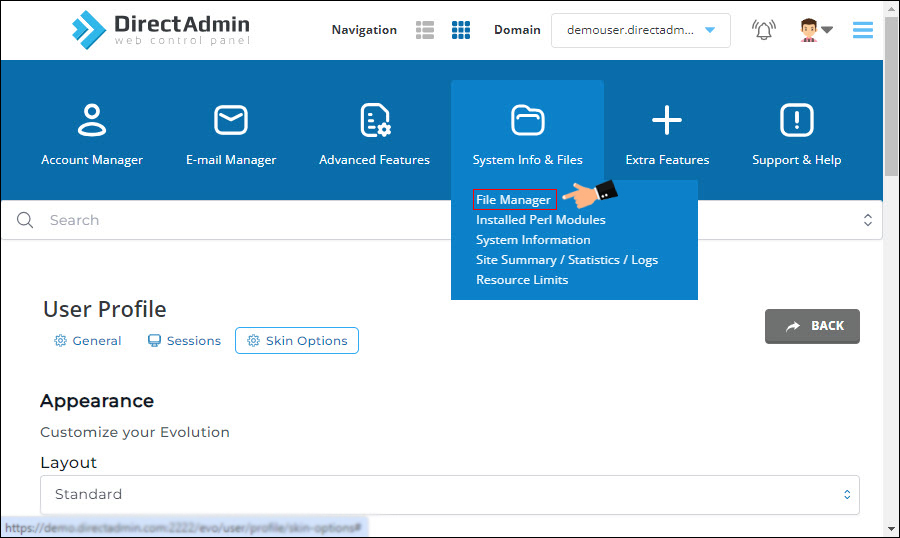Switch navigation to grid view icon
The height and width of the screenshot is (538, 900).
coord(461,30)
